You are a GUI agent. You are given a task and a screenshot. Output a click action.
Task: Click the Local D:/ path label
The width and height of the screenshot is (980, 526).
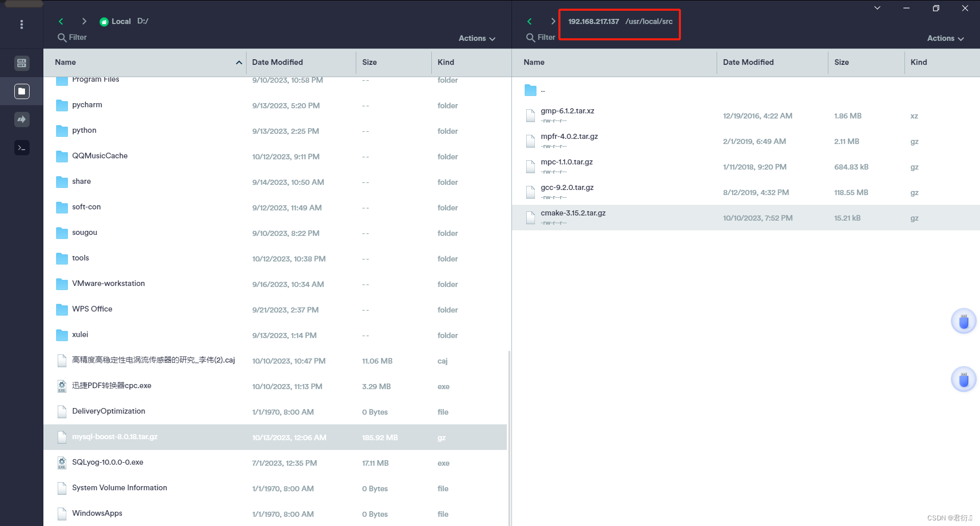[143, 21]
